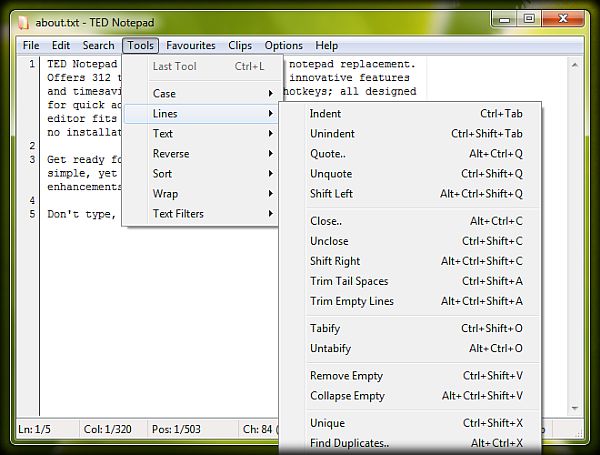Screen dimensions: 600x455
Task: Open the File menu
Action: coord(31,45)
